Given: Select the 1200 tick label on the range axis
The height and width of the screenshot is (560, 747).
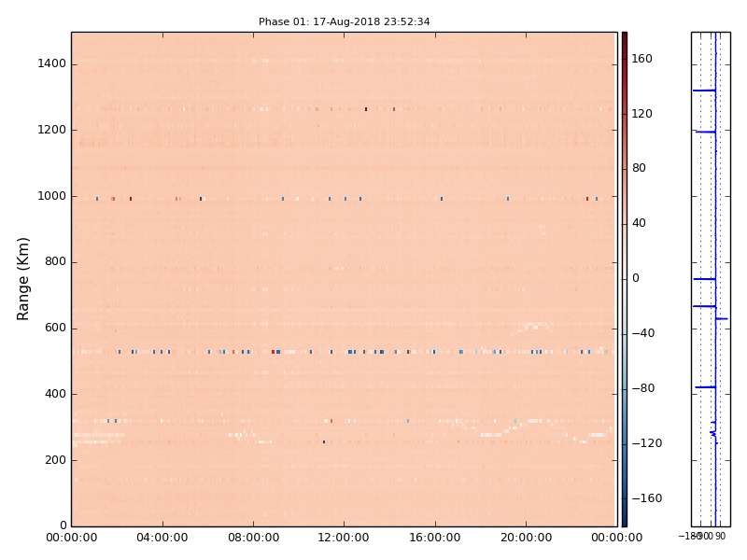Looking at the screenshot, I should tap(52, 130).
